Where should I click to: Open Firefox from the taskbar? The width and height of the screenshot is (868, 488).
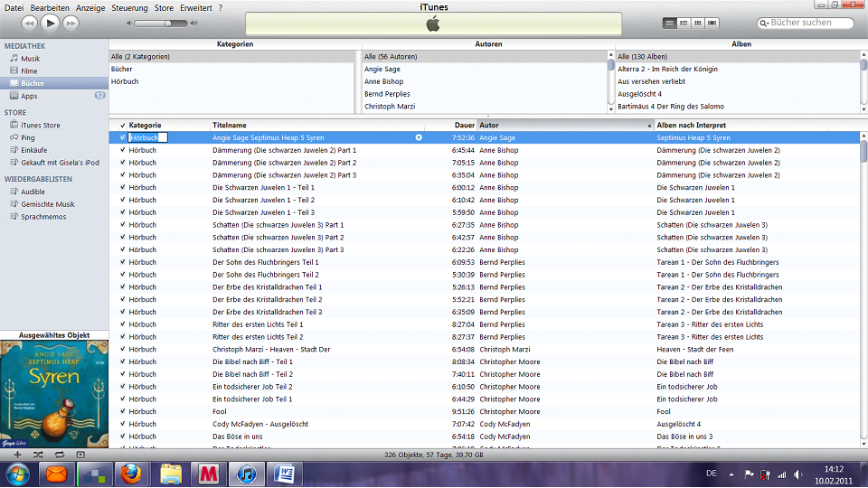coord(131,474)
